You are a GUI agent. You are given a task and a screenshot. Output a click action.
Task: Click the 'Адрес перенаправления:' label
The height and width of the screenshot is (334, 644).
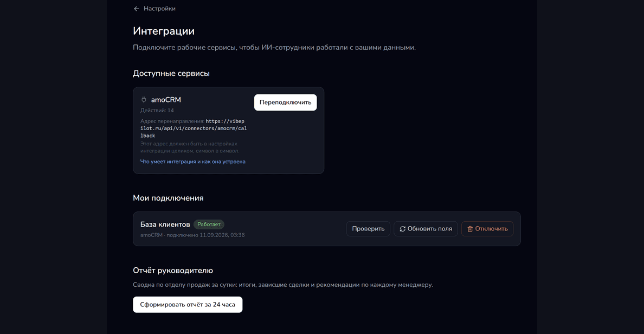point(172,121)
